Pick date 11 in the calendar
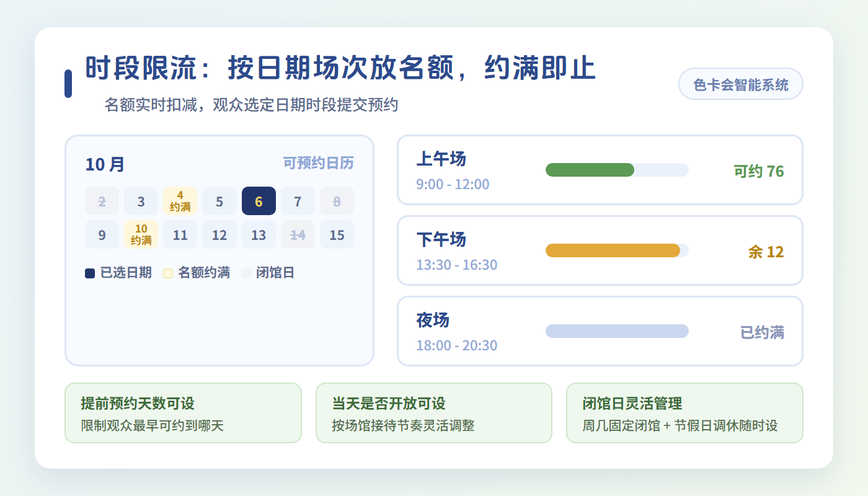The image size is (868, 496). point(180,234)
